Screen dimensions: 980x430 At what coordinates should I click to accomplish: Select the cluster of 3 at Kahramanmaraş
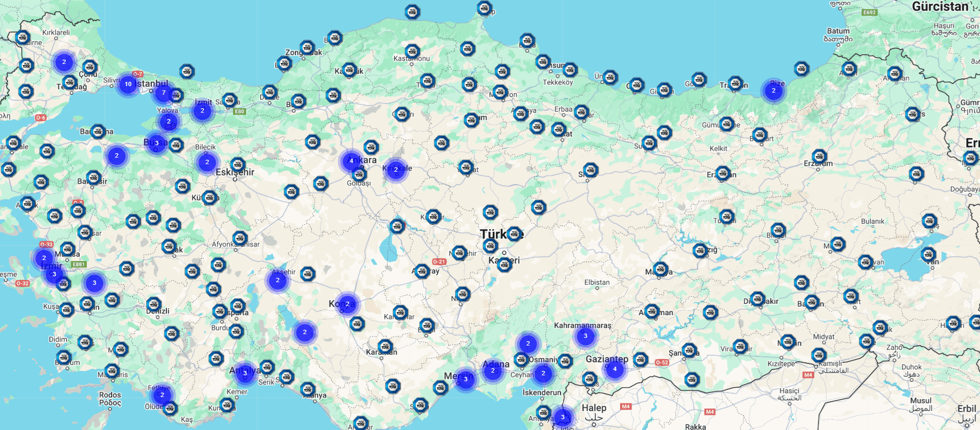[585, 336]
